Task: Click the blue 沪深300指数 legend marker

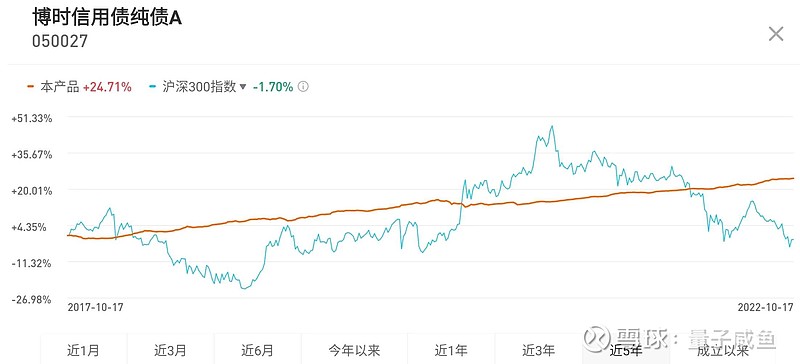Action: tap(154, 87)
